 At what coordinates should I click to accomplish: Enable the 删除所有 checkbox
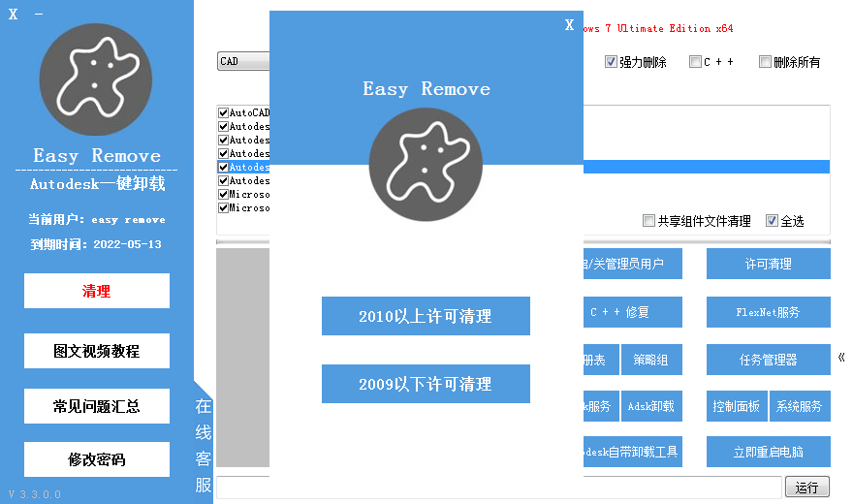pyautogui.click(x=765, y=62)
